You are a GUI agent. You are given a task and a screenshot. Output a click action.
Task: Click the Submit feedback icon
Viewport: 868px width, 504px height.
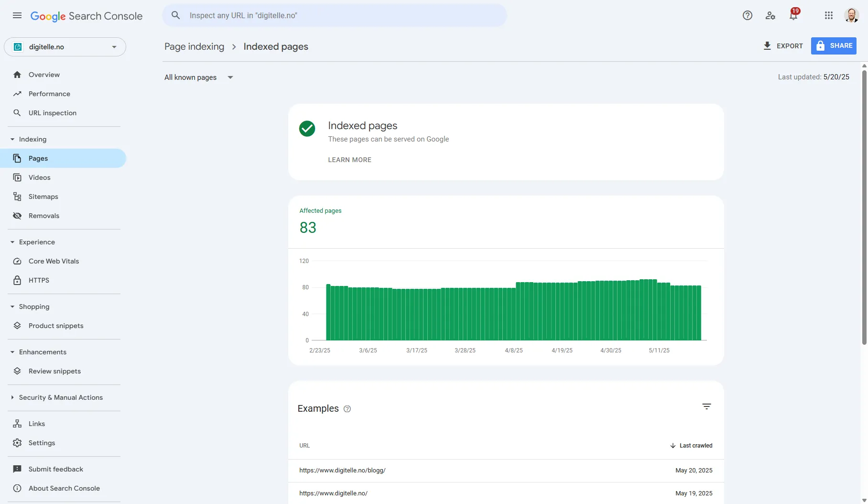pos(17,469)
